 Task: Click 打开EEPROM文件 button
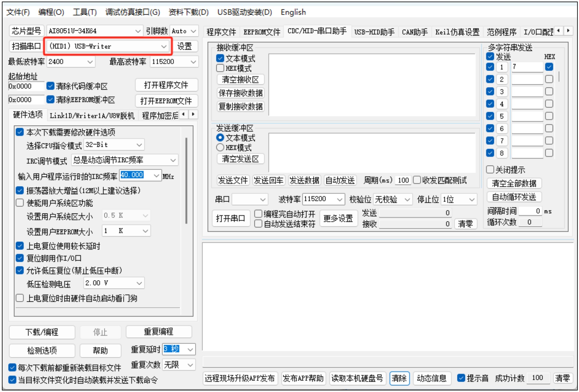pyautogui.click(x=166, y=101)
